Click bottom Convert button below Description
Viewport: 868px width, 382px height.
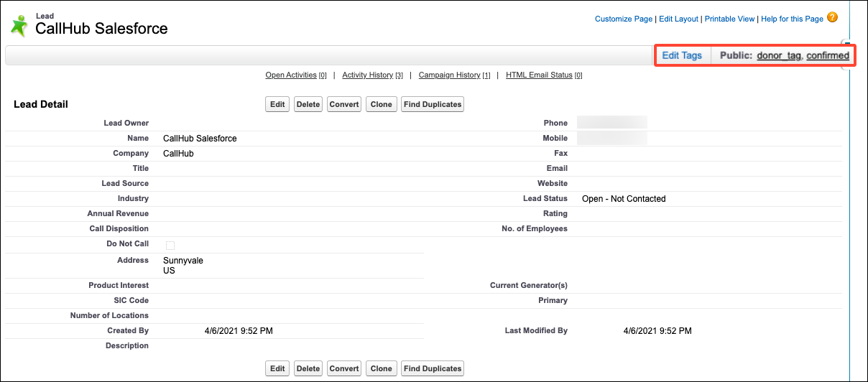[344, 368]
